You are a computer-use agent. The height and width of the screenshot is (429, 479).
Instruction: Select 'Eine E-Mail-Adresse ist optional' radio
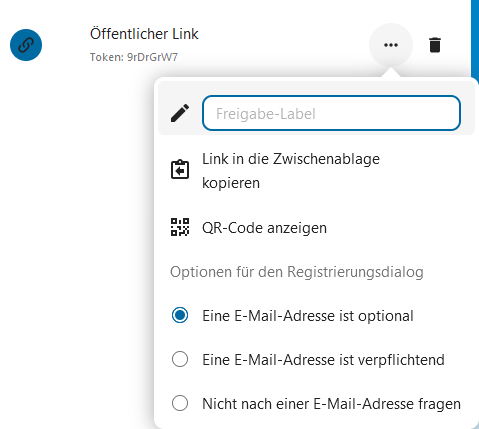[x=180, y=315]
